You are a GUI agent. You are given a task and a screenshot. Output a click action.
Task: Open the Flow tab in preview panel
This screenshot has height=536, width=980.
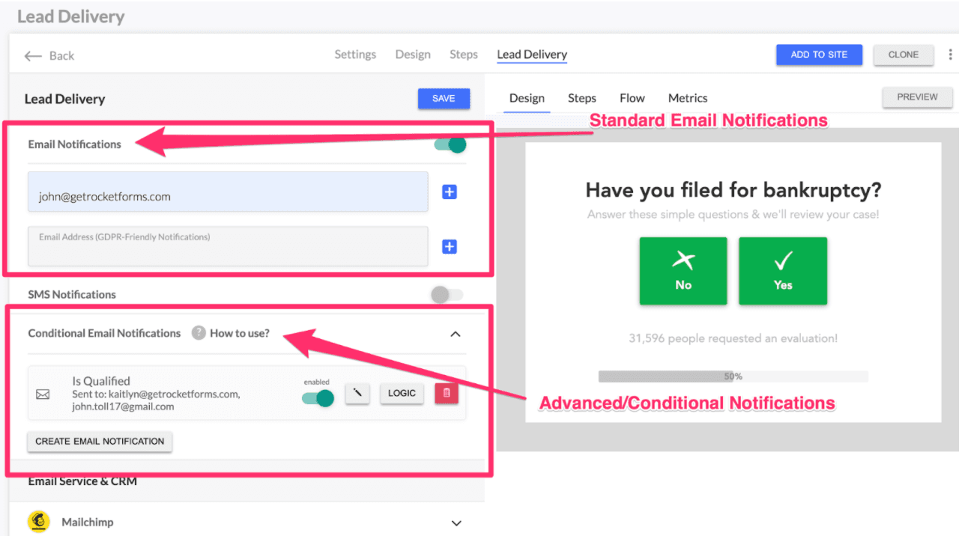point(632,97)
